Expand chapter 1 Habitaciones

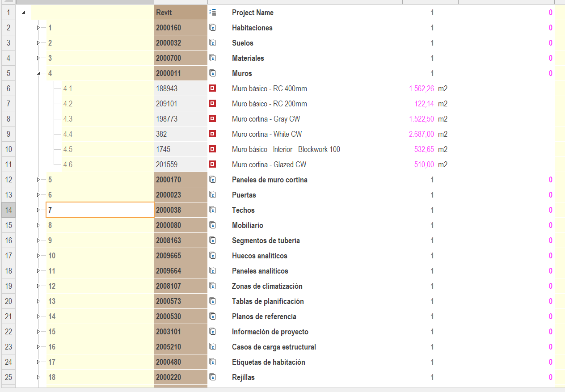coord(38,28)
